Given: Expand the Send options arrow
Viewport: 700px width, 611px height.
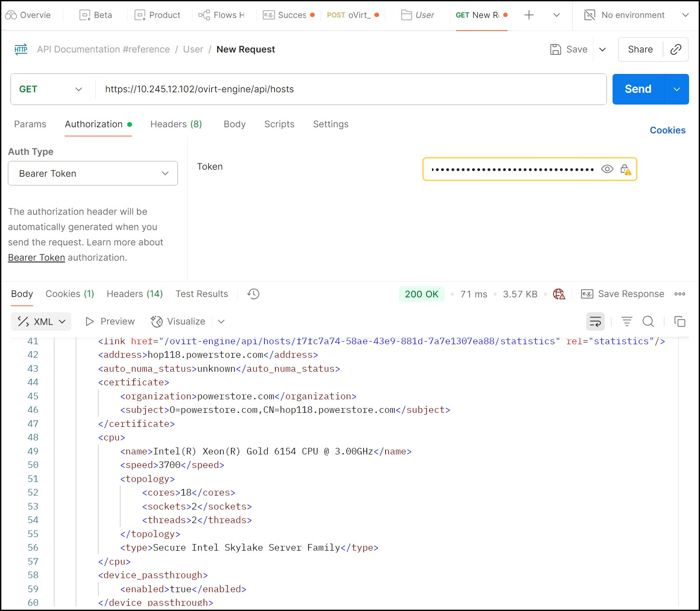Looking at the screenshot, I should tap(676, 89).
